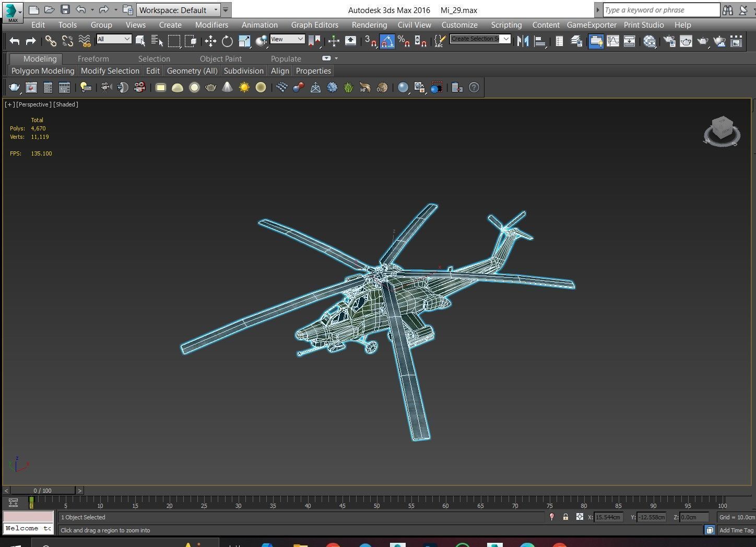Expand the quick access toolbar options
Image resolution: width=756 pixels, height=547 pixels.
(x=226, y=10)
